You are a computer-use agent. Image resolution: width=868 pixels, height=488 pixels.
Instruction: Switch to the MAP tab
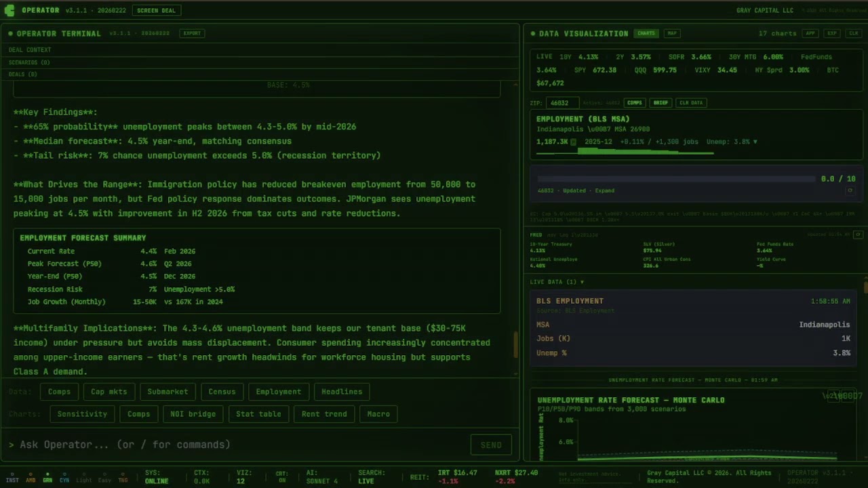[x=671, y=33]
